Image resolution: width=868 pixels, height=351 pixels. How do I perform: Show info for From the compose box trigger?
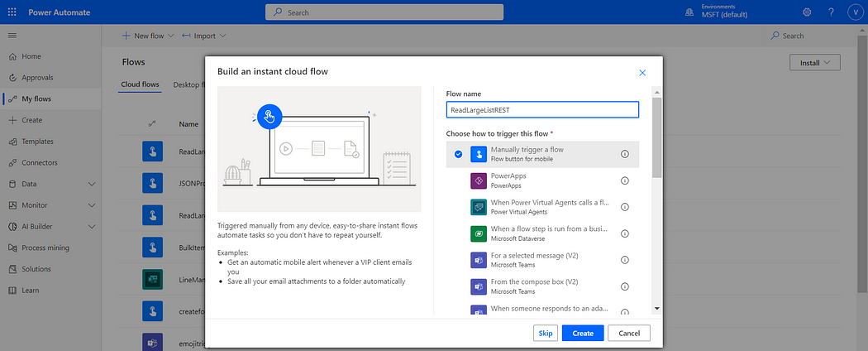click(625, 286)
